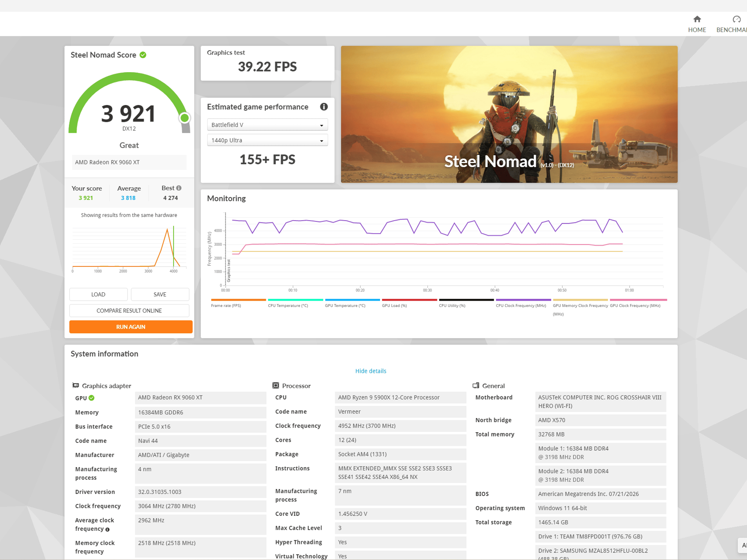Click the Windows 11 64-bit value
Screen dimensions: 747x560
600,508
